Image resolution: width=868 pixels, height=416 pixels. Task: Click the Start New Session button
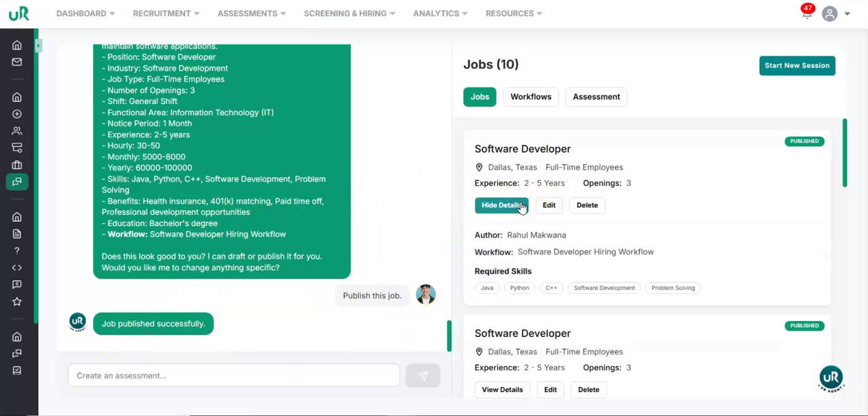(797, 65)
